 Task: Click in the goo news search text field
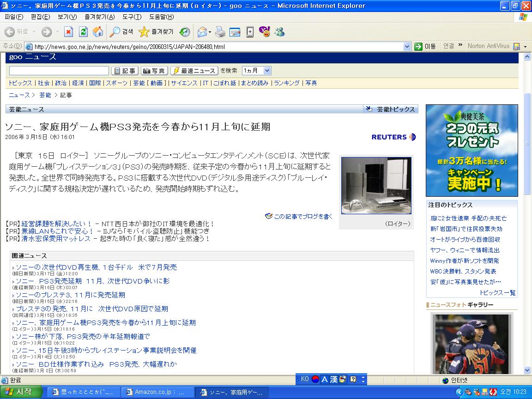59,71
